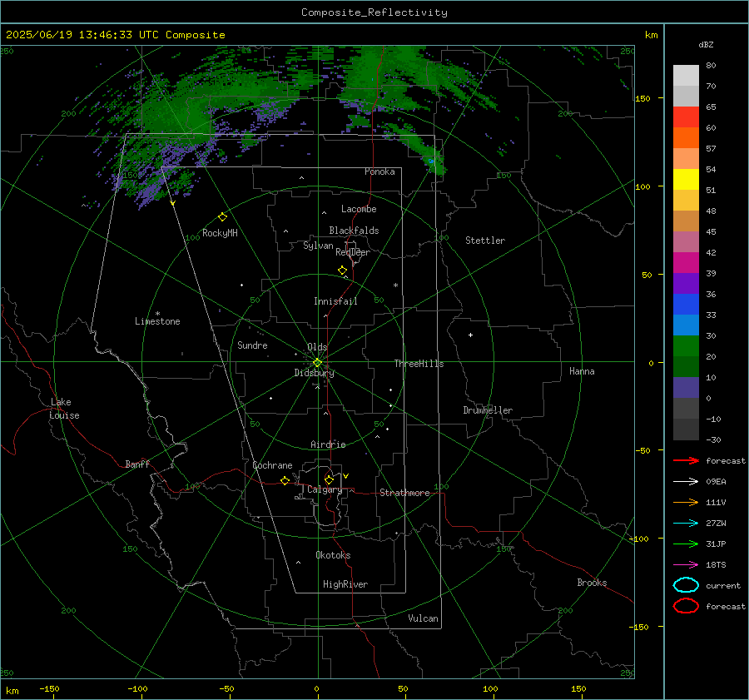The image size is (749, 700).
Task: Click the yellow radar site marker at Didsbury
Action: [318, 363]
